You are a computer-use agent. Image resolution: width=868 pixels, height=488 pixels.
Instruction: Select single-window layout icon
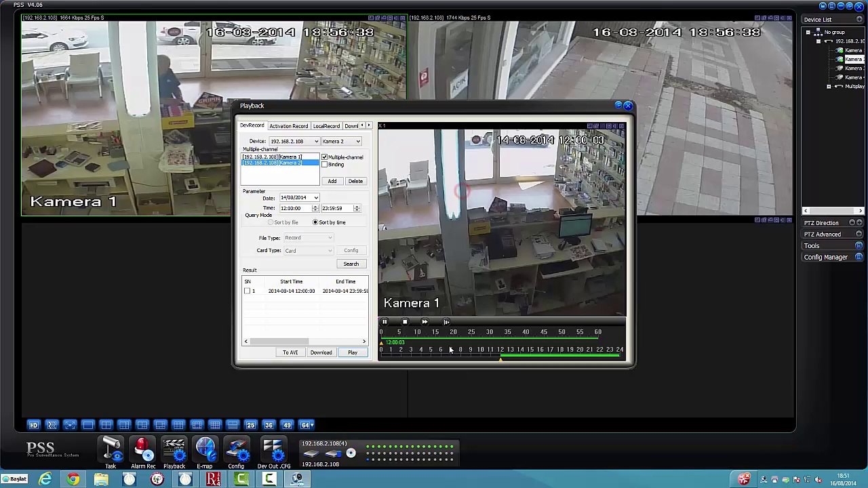[x=87, y=425]
